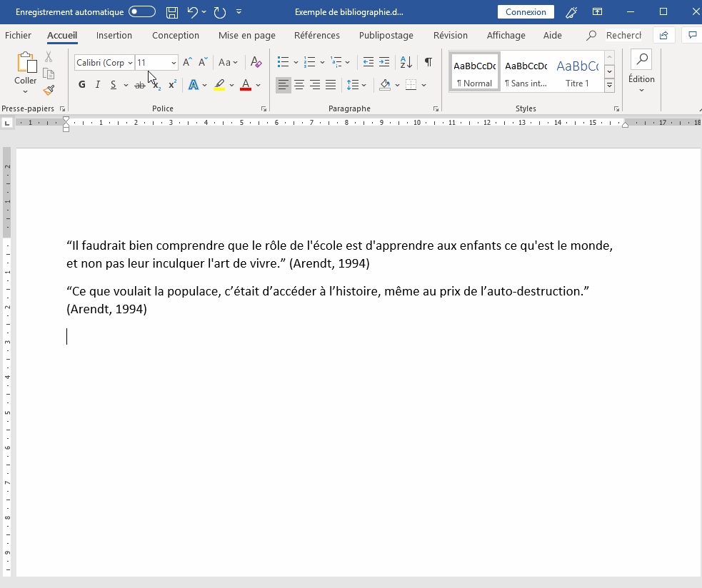Viewport: 702px width, 588px height.
Task: Expand the Styles gallery more arrow
Action: 609,85
